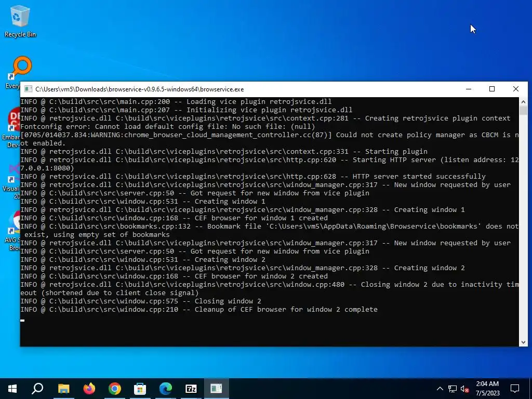Click the 'Loading vice plugin retrojsvice.dll' line

(x=176, y=101)
